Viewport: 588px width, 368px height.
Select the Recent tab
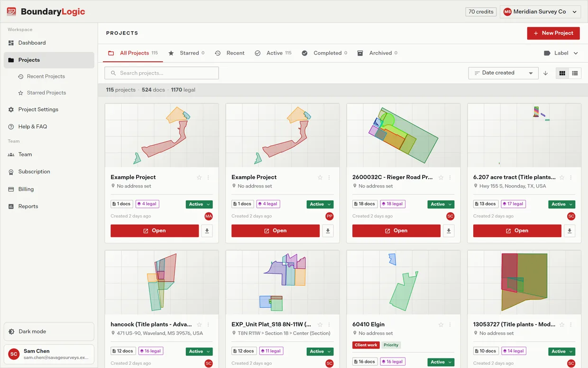tap(230, 53)
